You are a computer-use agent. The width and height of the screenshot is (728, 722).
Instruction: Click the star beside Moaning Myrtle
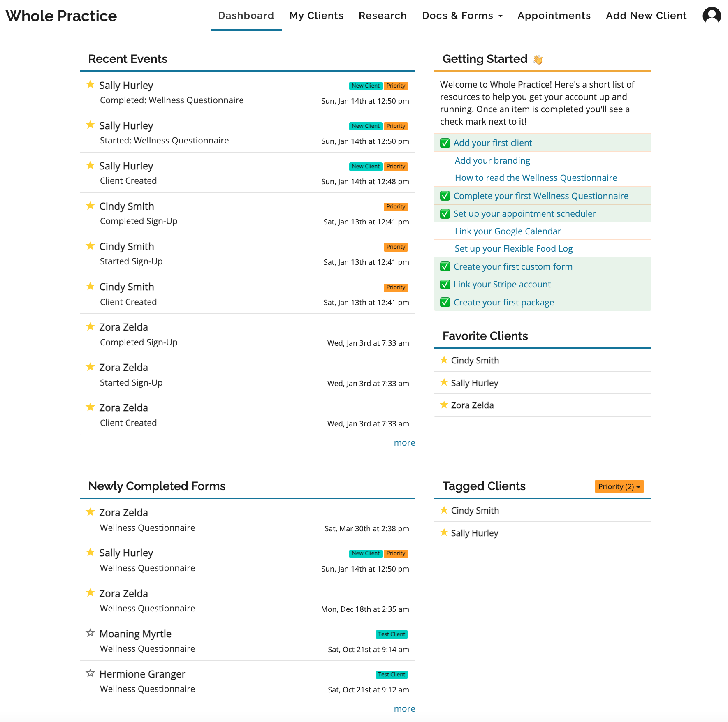[x=90, y=633]
